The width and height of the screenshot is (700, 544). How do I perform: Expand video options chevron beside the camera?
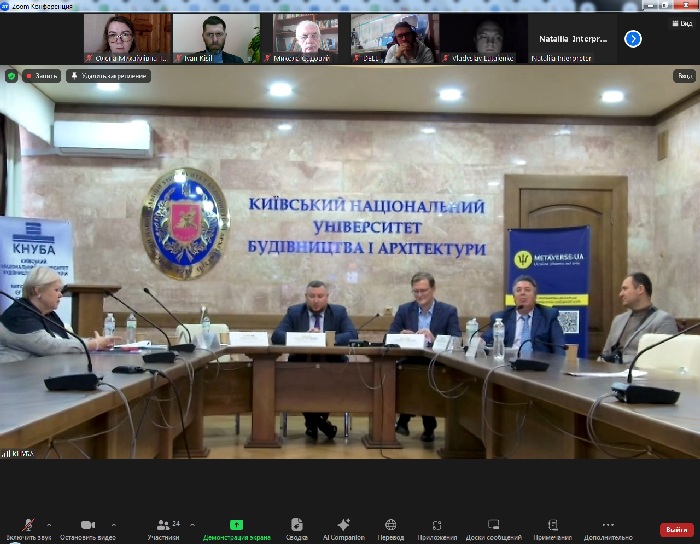(114, 524)
